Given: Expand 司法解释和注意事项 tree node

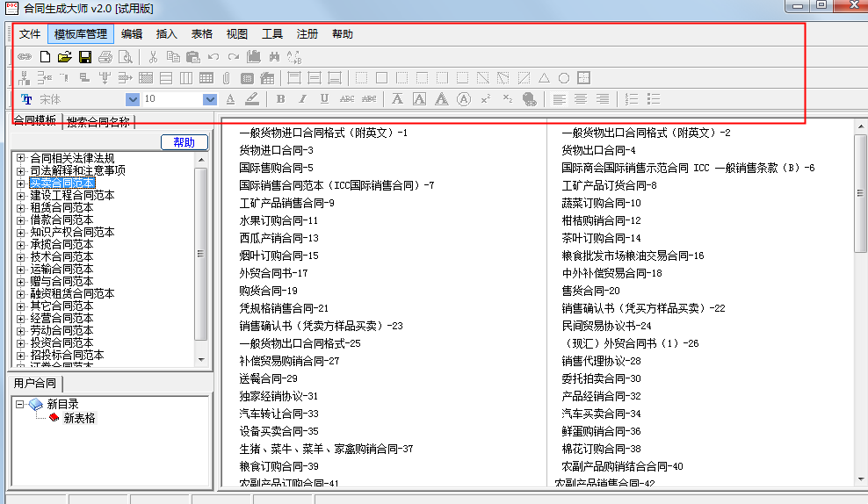Looking at the screenshot, I should [x=20, y=171].
